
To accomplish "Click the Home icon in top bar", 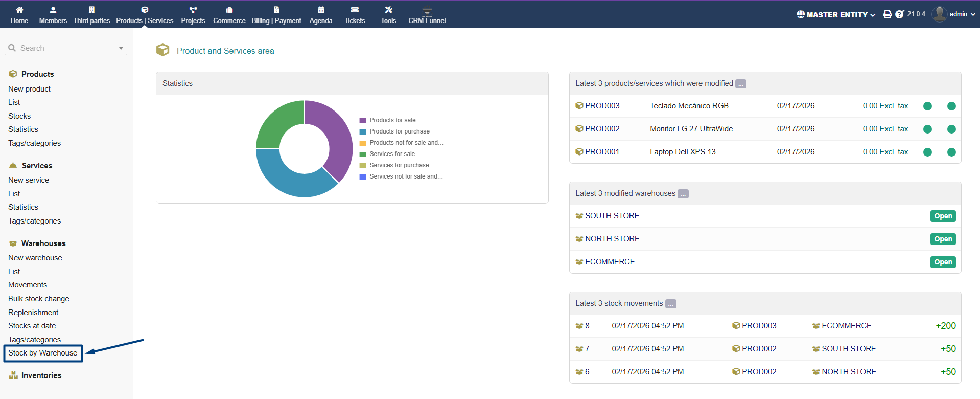I will (19, 10).
